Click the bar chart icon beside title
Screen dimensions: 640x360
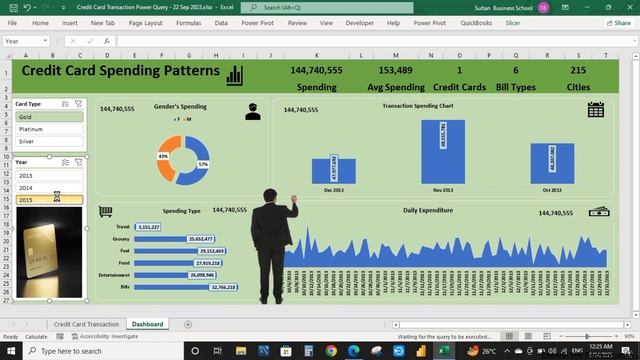[x=235, y=76]
